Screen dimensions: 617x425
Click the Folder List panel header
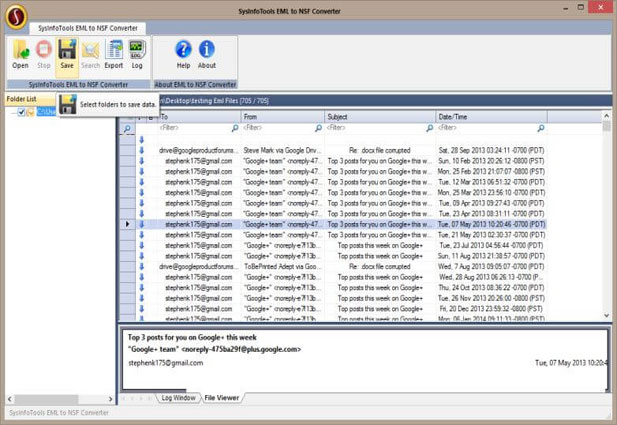pos(30,99)
